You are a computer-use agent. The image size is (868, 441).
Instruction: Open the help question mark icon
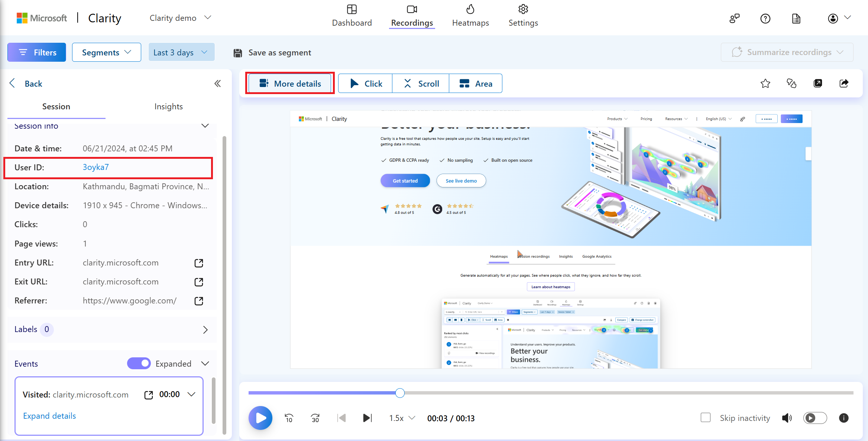(765, 19)
